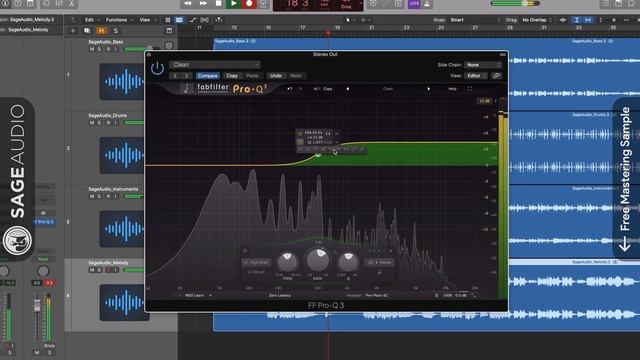This screenshot has height=360, width=640.
Task: Click the band solo headphones icon in popup
Action: click(328, 133)
